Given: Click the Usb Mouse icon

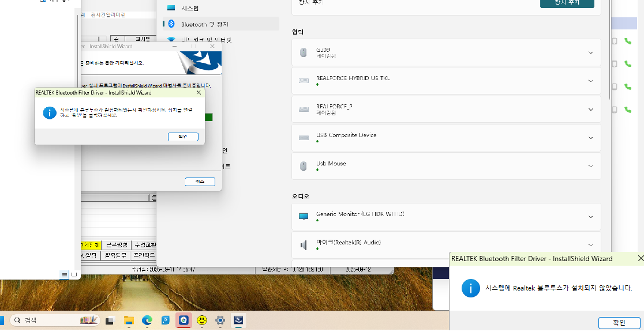Looking at the screenshot, I should (x=304, y=166).
